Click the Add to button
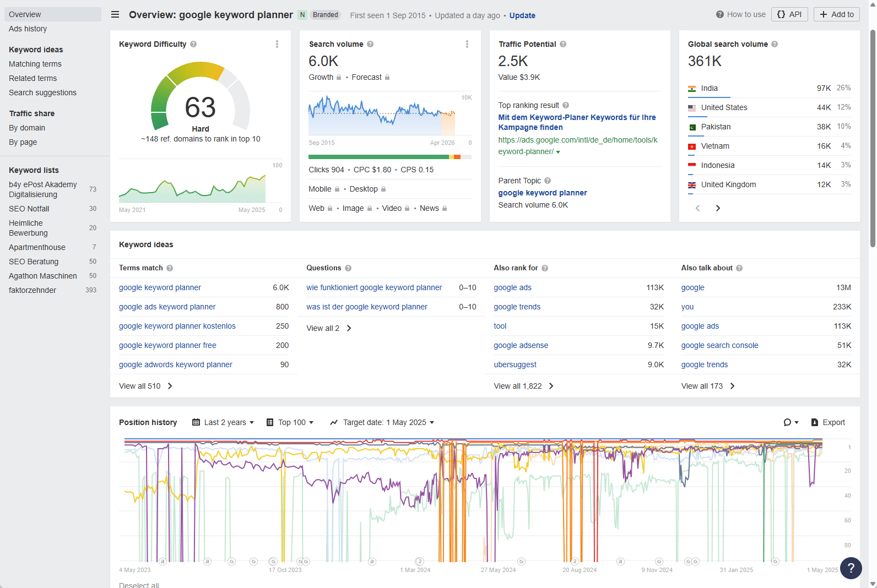This screenshot has height=588, width=877. click(x=837, y=14)
